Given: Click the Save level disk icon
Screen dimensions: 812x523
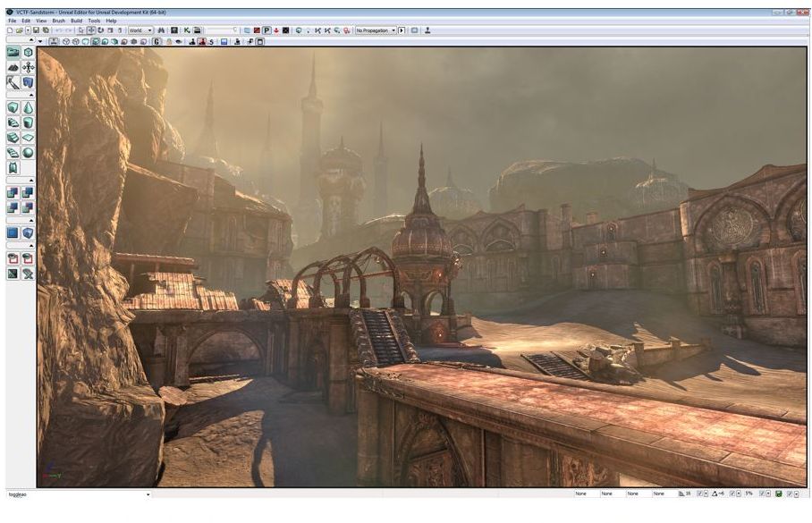Looking at the screenshot, I should (x=37, y=30).
